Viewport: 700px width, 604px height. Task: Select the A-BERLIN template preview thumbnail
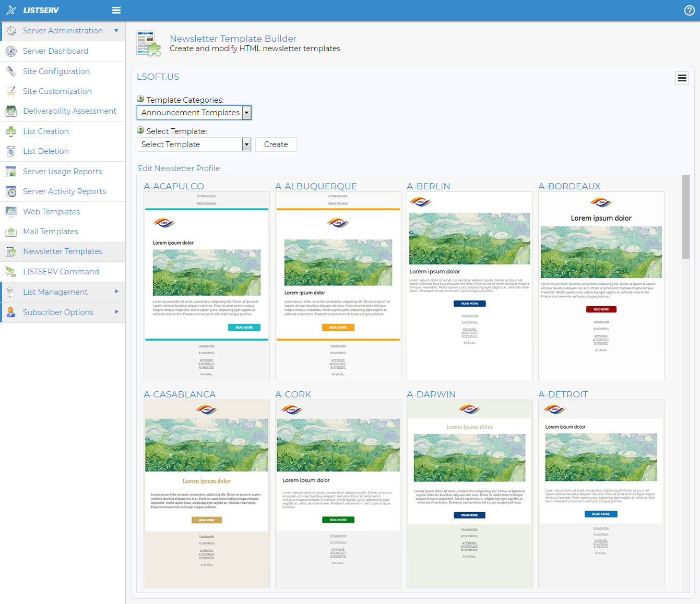click(470, 286)
